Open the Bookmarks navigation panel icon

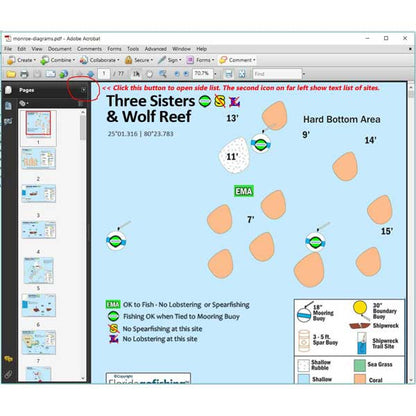(8, 106)
